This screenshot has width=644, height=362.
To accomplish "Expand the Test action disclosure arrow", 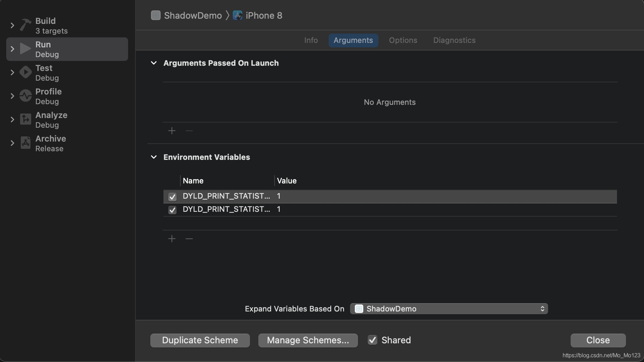I will (12, 72).
